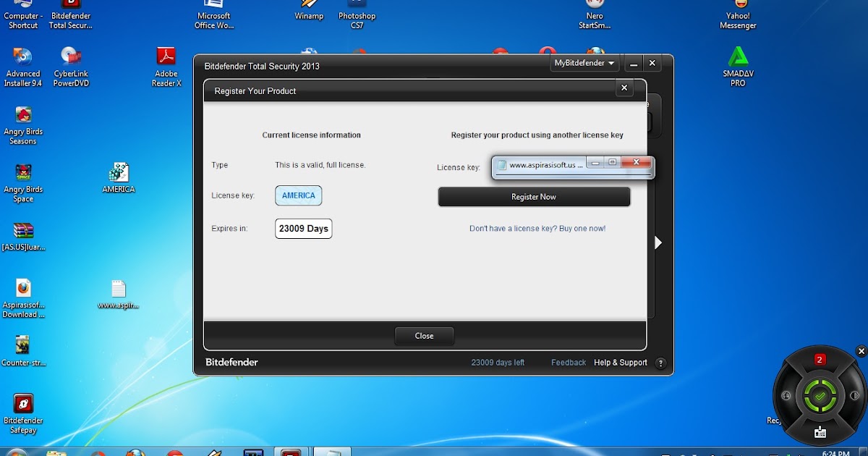Screen dimensions: 868x456
Task: Open the CyberLink PowerDVD desktop icon
Action: pos(71,67)
